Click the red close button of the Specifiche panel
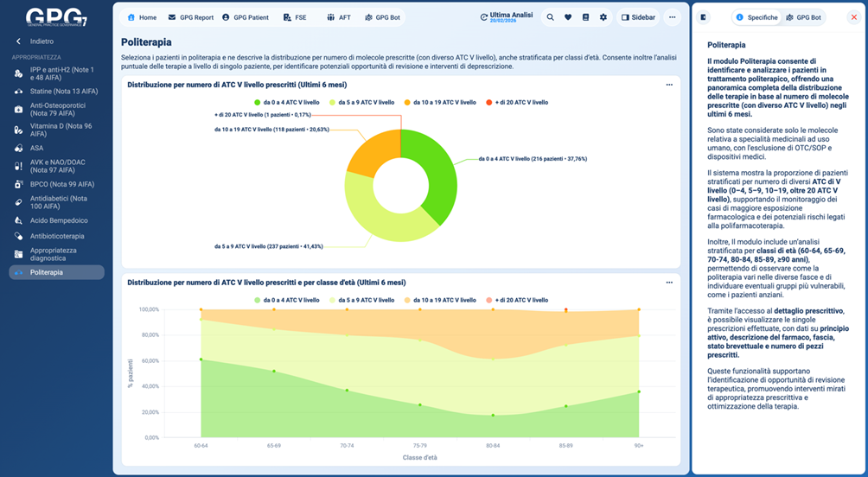The image size is (868, 477). (x=853, y=17)
